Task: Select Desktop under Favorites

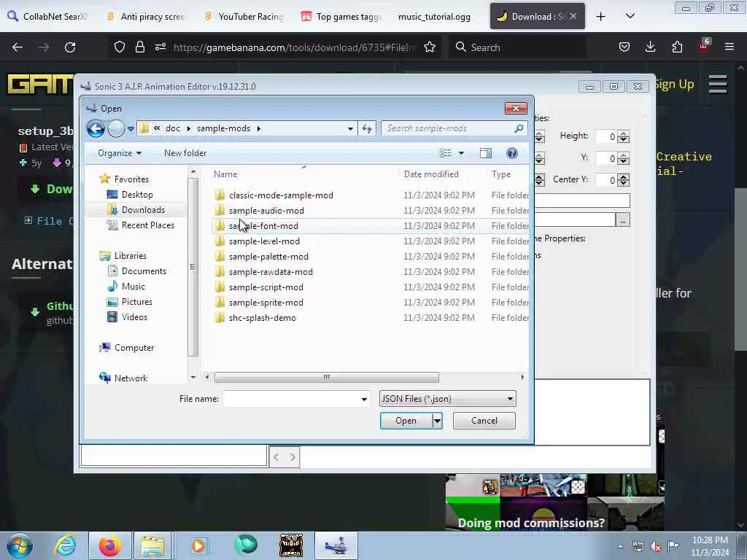Action: pos(137,194)
